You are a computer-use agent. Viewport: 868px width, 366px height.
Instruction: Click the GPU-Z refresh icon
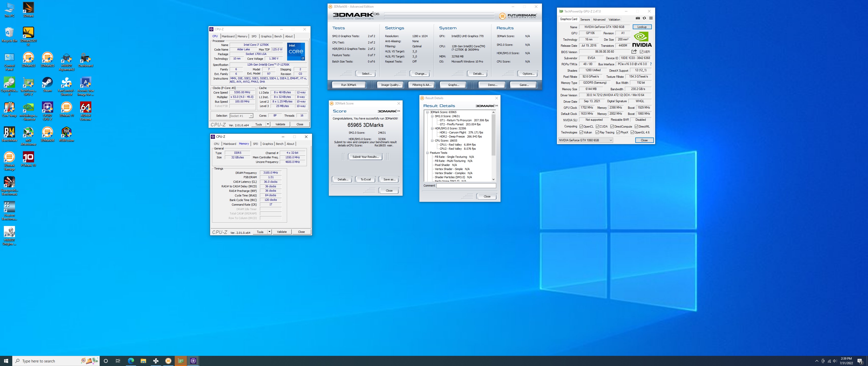[644, 18]
